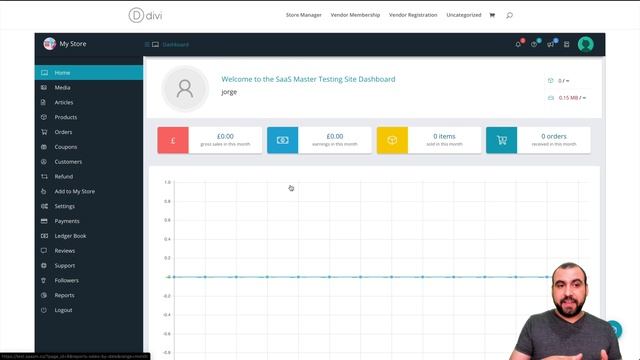Click the Followers icon in sidebar
This screenshot has width=640, height=360.
[x=44, y=280]
